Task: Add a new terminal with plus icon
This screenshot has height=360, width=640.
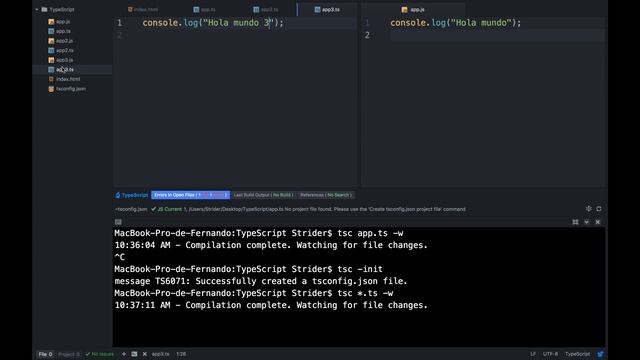Action: (124, 354)
